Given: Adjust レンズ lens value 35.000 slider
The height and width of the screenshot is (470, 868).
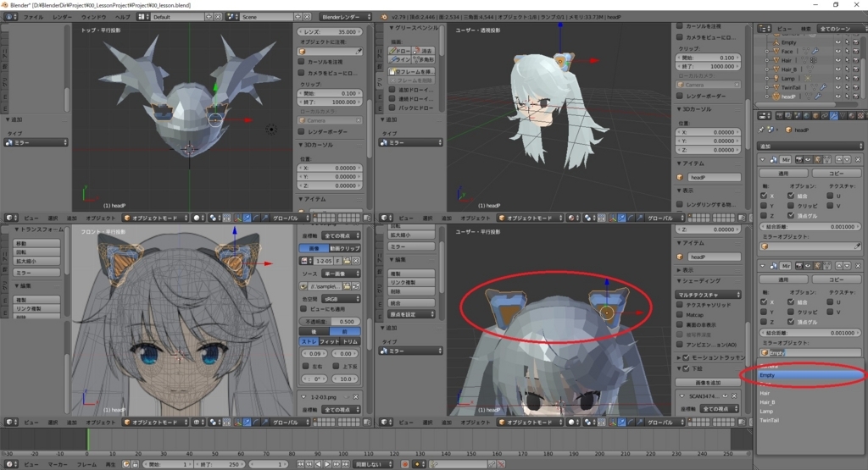Looking at the screenshot, I should click(330, 31).
